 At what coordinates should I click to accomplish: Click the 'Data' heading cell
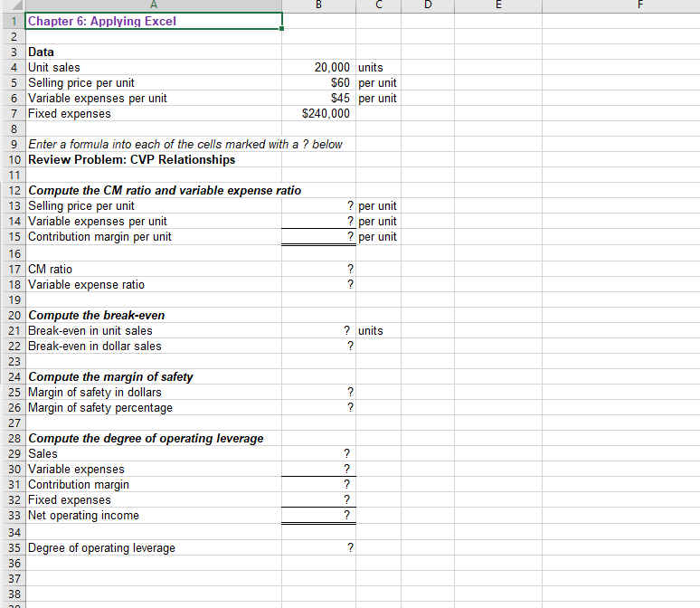pyautogui.click(x=154, y=52)
